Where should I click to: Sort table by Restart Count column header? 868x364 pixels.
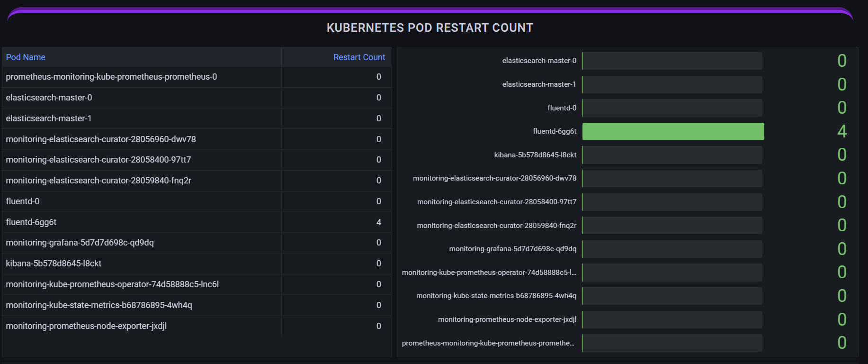pos(359,57)
